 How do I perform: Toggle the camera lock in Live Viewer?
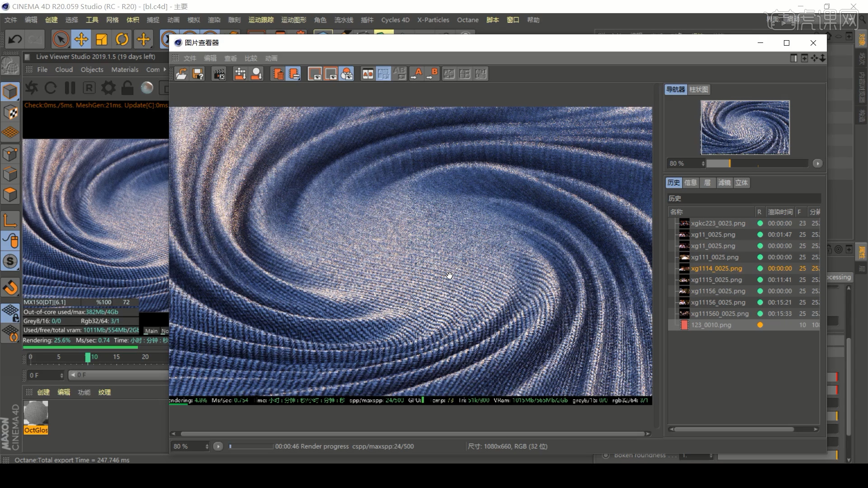tap(127, 88)
